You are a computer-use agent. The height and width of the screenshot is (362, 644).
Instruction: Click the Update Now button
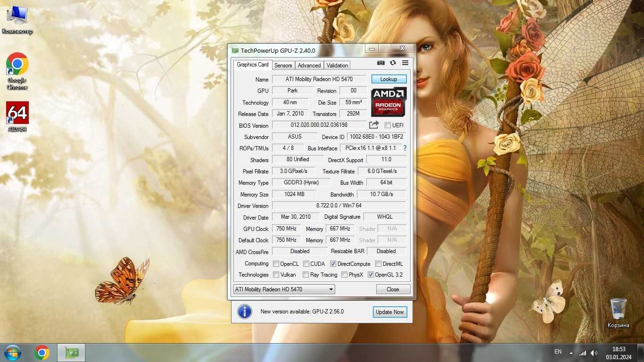[390, 312]
